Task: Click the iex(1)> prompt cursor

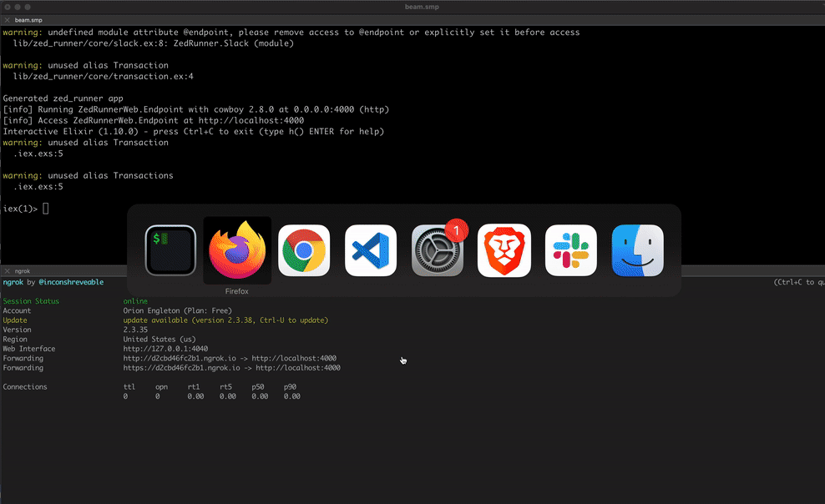Action: pyautogui.click(x=46, y=209)
